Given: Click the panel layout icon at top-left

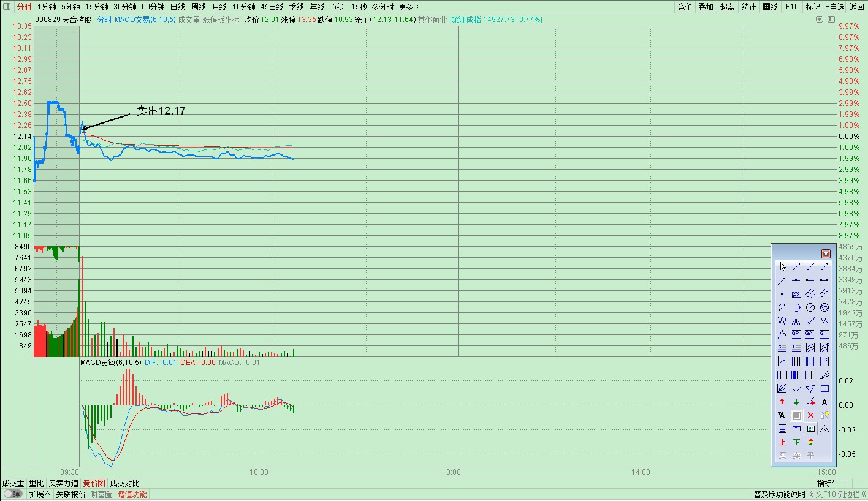Looking at the screenshot, I should [6, 7].
